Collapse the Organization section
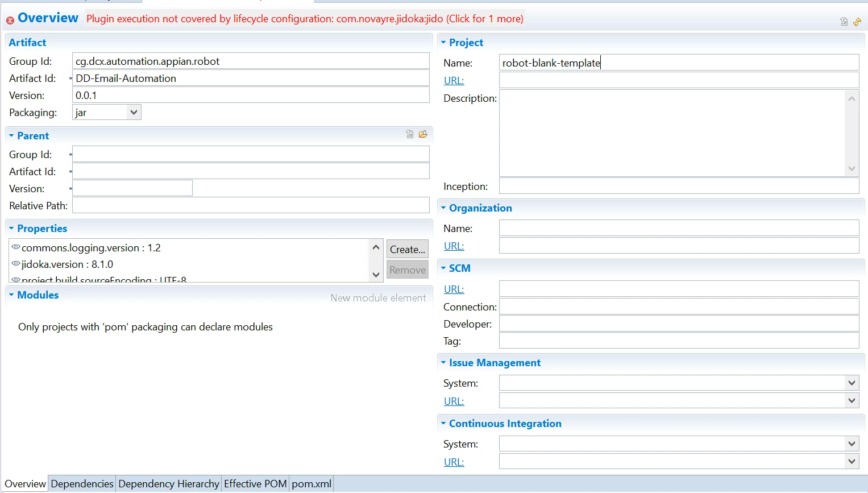This screenshot has height=493, width=868. (x=443, y=208)
